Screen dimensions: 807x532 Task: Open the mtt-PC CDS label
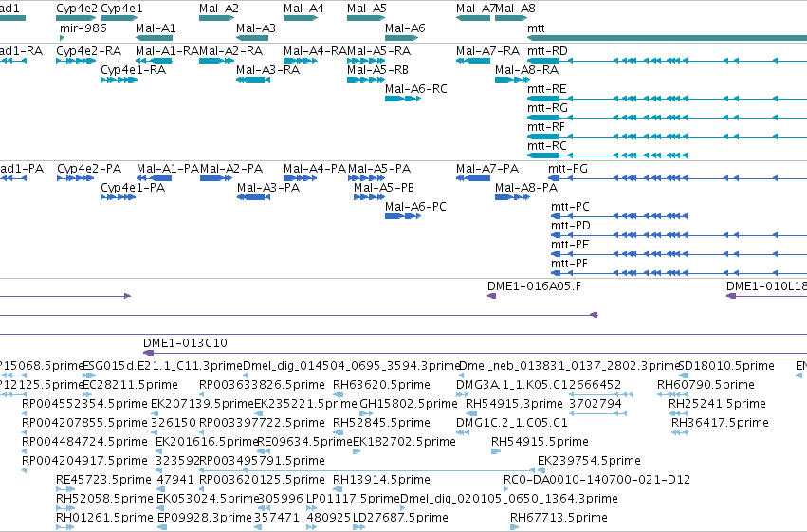[x=570, y=207]
